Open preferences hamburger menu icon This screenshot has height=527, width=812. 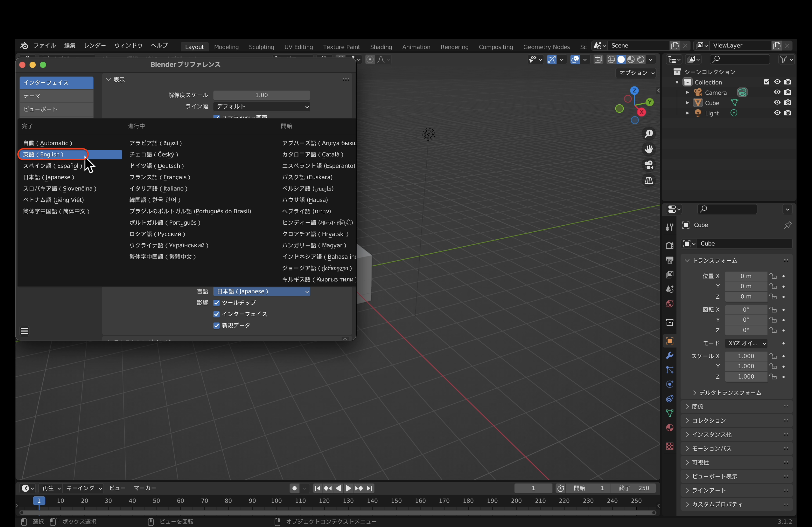(x=24, y=331)
